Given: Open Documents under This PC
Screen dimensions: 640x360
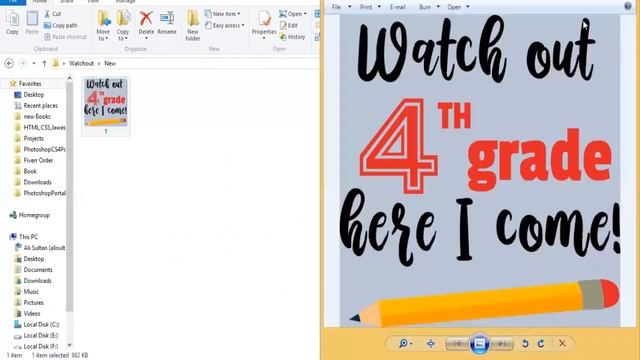Looking at the screenshot, I should coord(38,270).
